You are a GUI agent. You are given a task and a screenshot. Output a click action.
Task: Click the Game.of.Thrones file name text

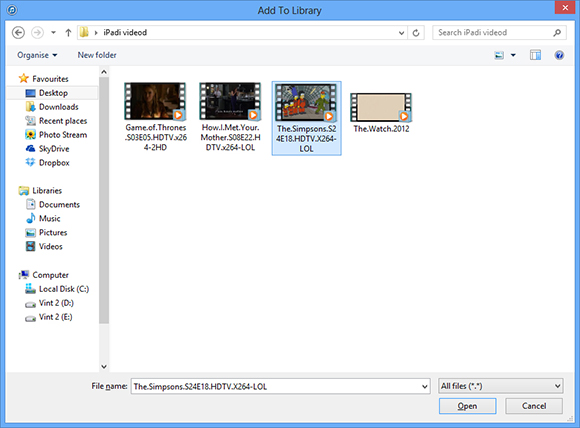(x=156, y=138)
